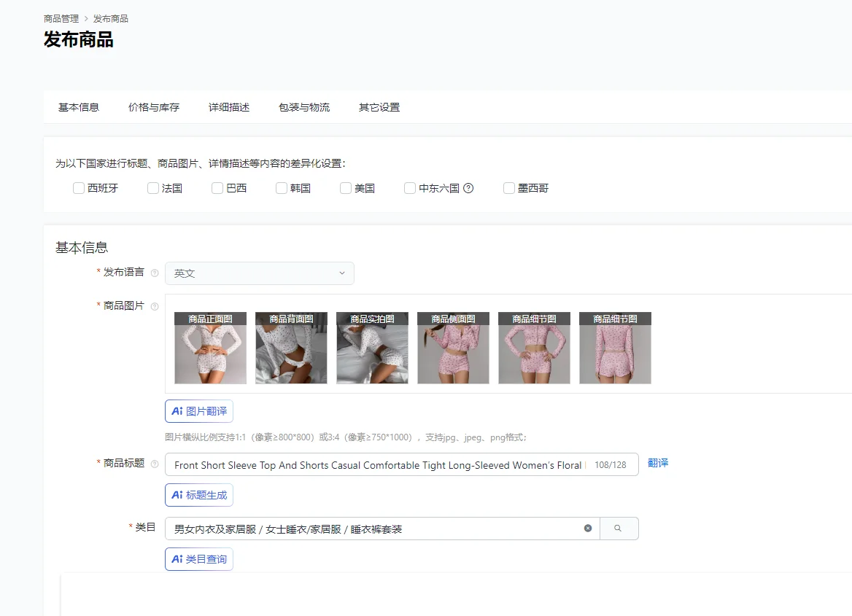Click the 发布商品 breadcrumb item
This screenshot has height=616, width=852.
pos(111,18)
